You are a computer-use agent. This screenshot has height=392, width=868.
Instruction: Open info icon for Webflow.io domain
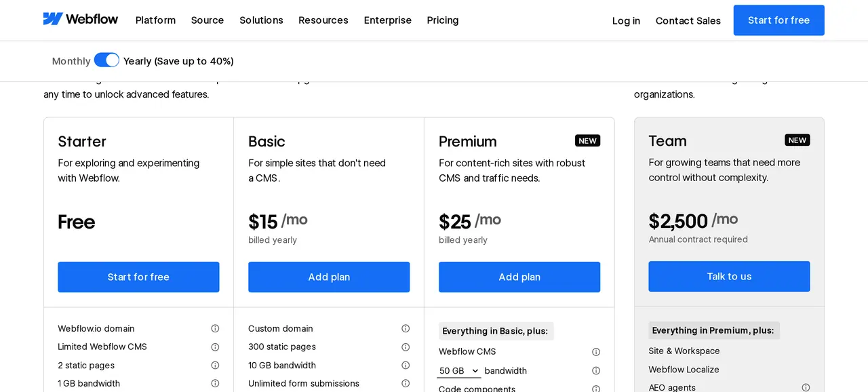pyautogui.click(x=215, y=328)
